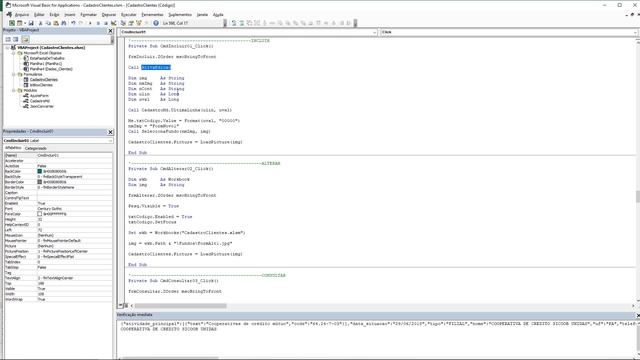Open the Editar menu
Viewport: 640px width, 360px height.
(x=39, y=14)
